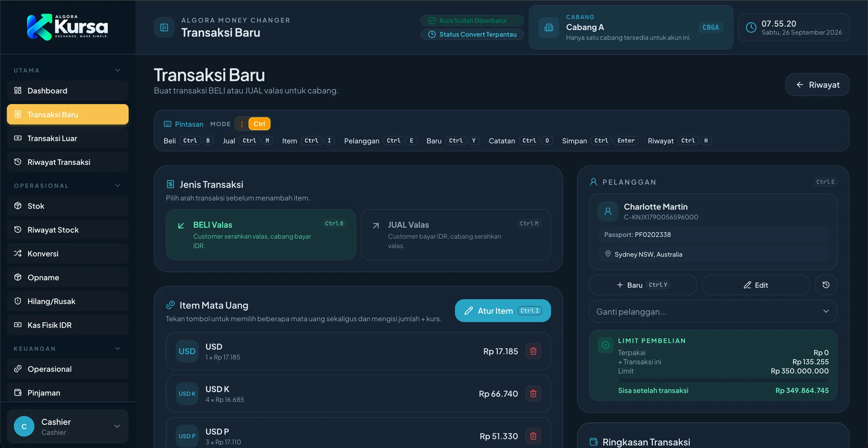Screen dimensions: 868x448
Task: Click the Pintasan keyboard icon
Action: point(168,124)
